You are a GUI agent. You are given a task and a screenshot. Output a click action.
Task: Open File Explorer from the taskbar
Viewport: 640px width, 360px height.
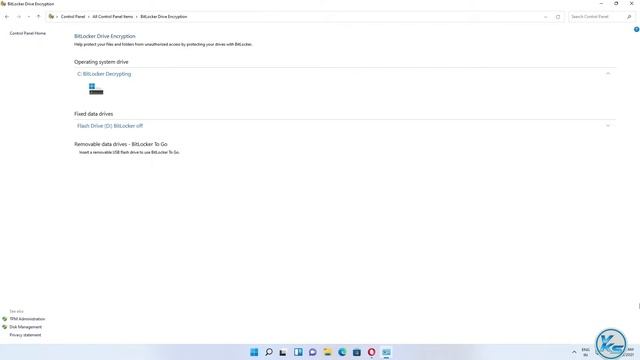pos(327,352)
